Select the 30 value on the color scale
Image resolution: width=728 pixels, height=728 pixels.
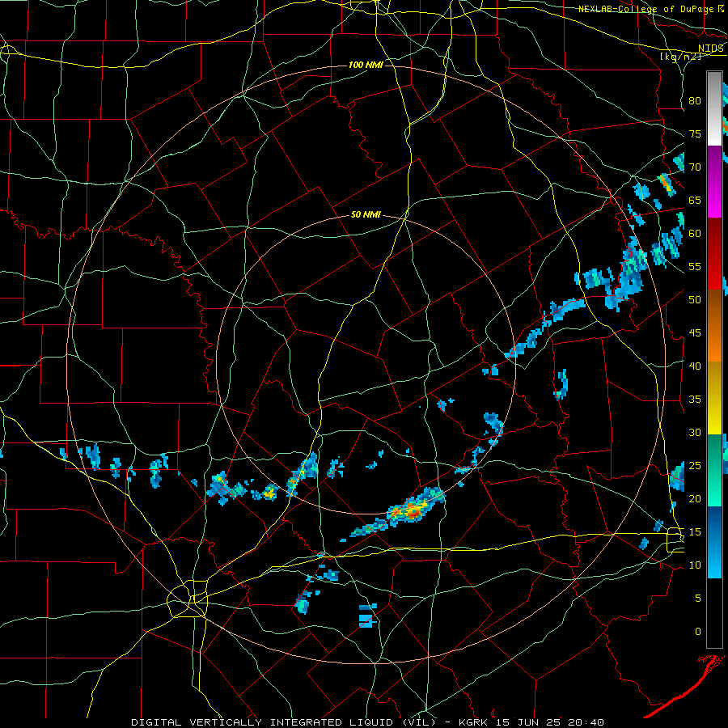695,433
